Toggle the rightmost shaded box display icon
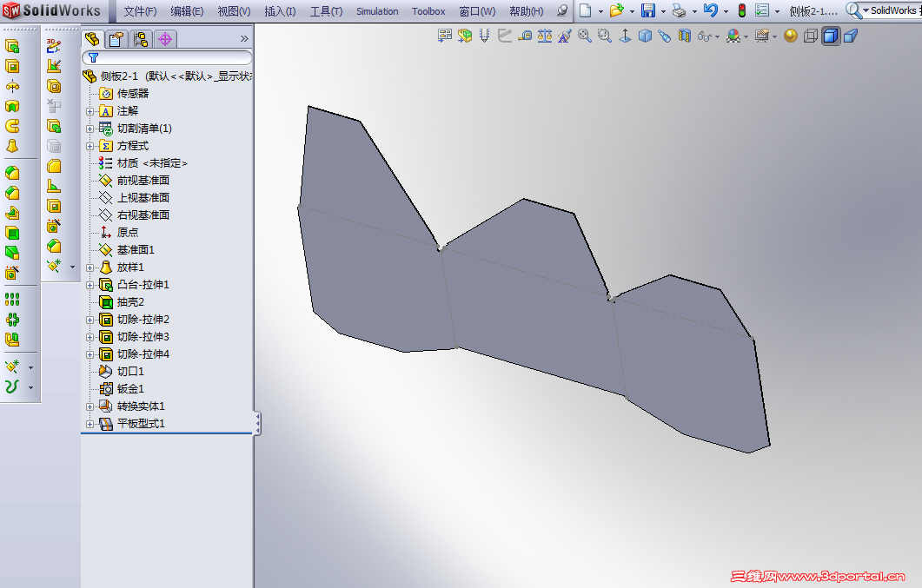The width and height of the screenshot is (922, 588). click(x=850, y=36)
